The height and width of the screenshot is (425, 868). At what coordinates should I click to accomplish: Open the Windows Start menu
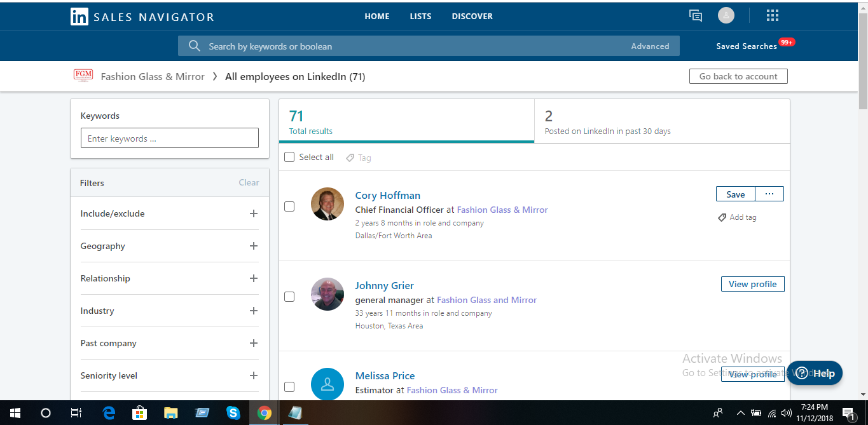(15, 413)
